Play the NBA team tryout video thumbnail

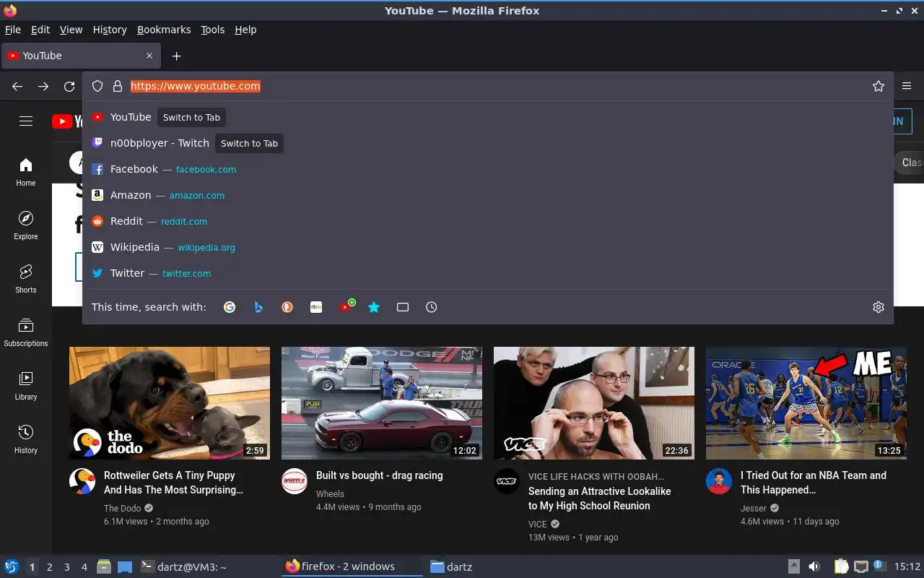pyautogui.click(x=806, y=403)
